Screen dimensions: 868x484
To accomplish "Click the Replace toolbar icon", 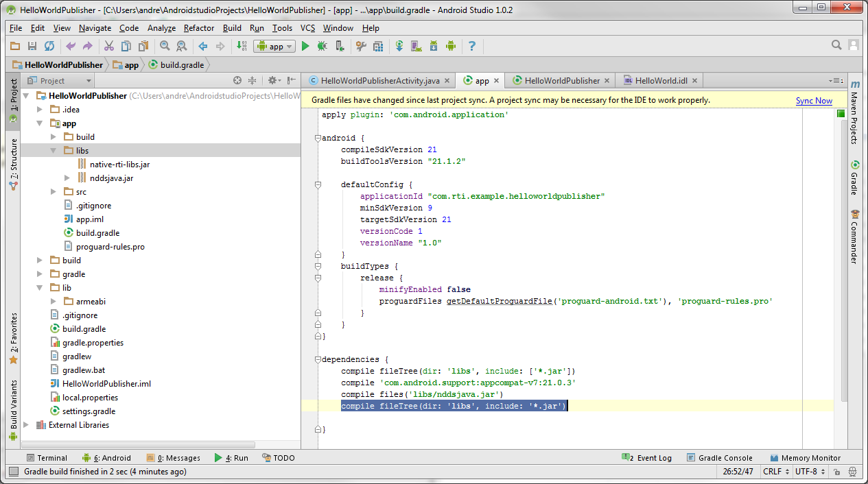I will [182, 46].
